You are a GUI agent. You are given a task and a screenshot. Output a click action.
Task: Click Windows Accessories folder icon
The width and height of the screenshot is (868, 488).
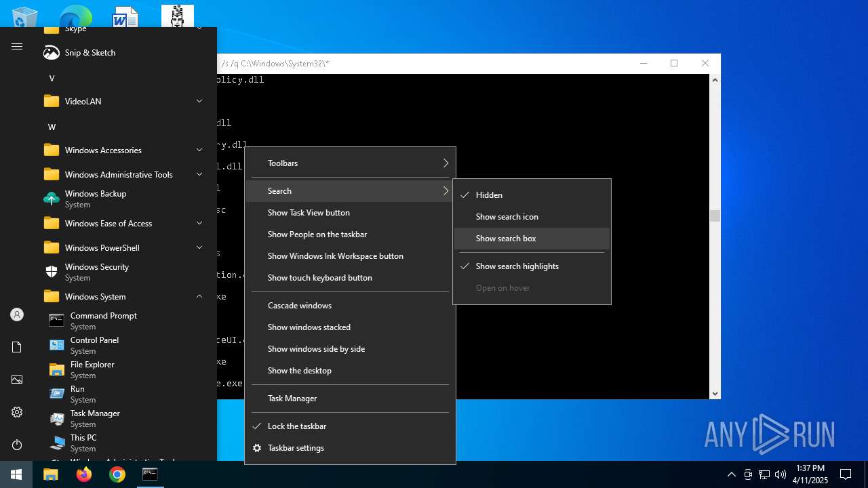[x=52, y=150]
